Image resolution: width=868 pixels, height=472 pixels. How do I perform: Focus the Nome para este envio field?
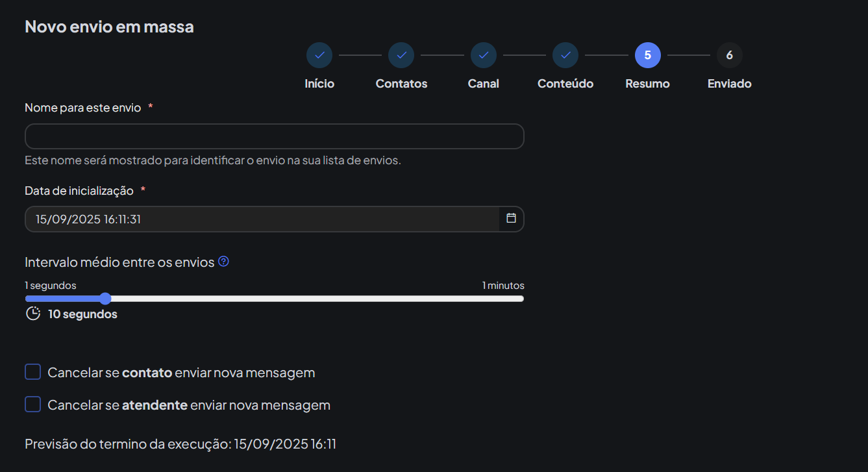(x=274, y=136)
